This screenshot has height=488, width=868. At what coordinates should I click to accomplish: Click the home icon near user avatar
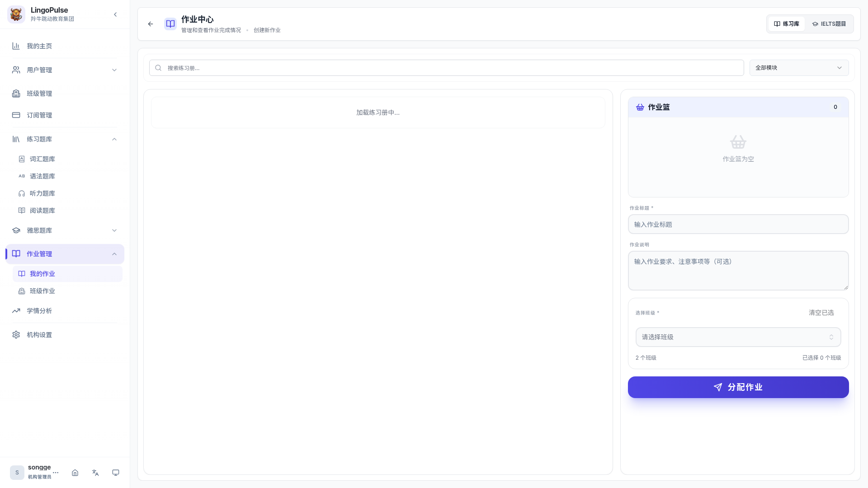75,473
